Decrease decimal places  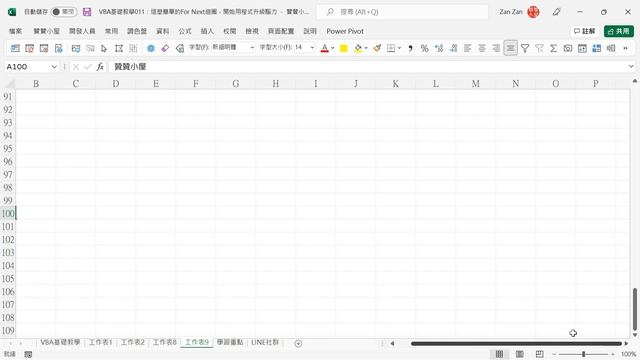(x=453, y=48)
